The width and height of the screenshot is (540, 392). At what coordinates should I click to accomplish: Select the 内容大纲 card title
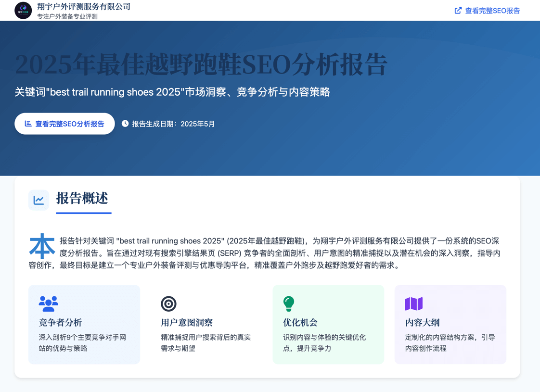(423, 323)
